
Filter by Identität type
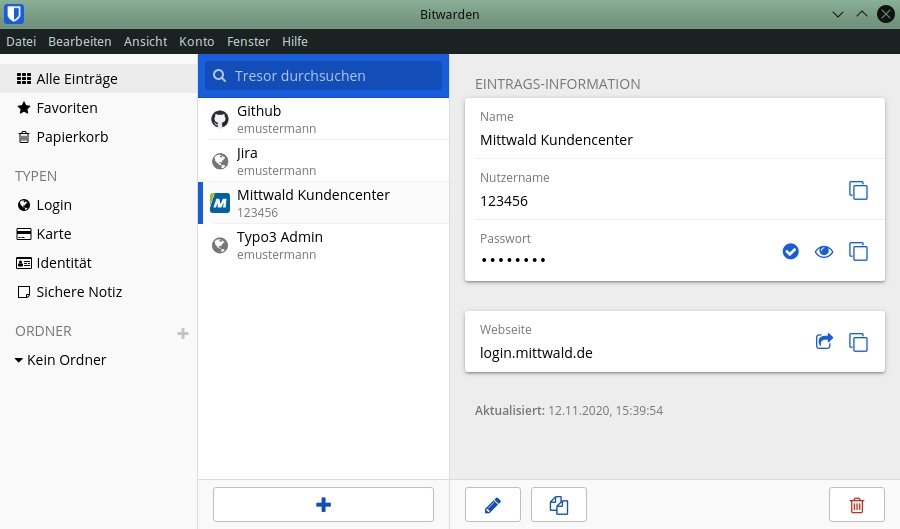point(99,263)
